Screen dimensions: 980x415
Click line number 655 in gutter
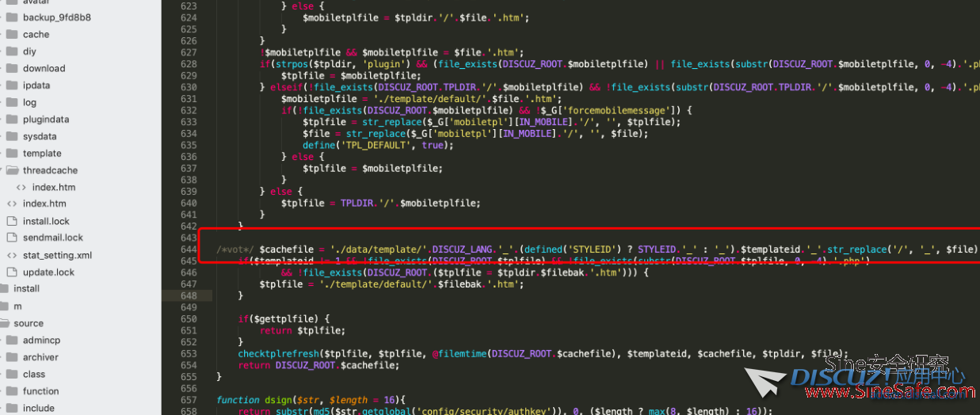[189, 377]
